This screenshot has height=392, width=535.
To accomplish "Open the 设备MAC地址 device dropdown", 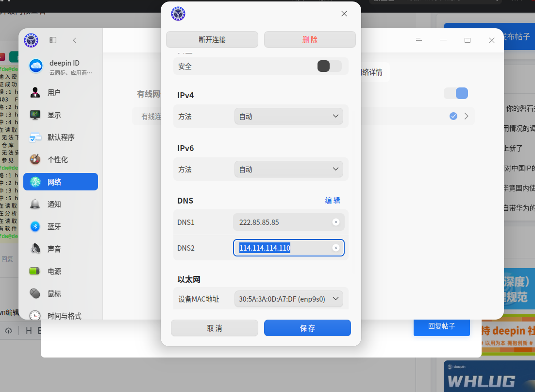I will click(289, 299).
